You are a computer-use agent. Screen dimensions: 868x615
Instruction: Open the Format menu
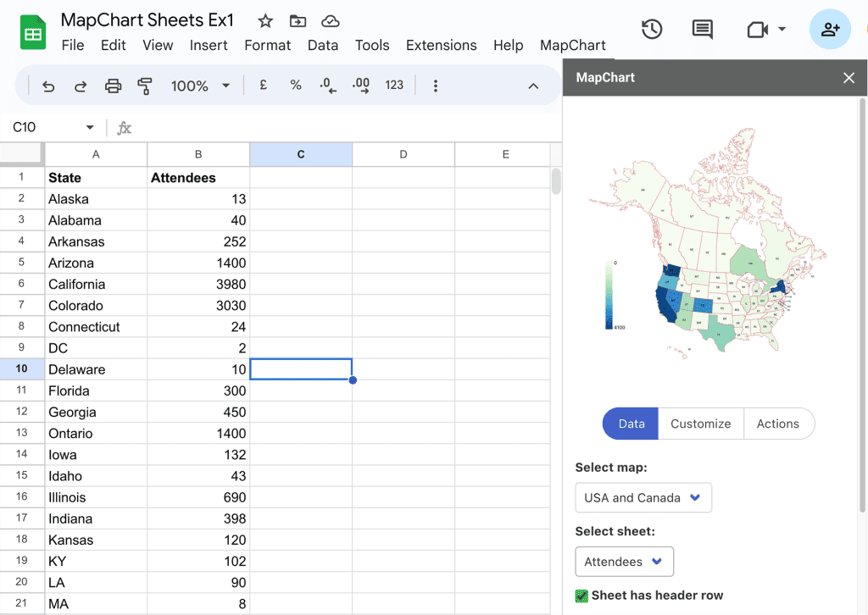click(267, 46)
